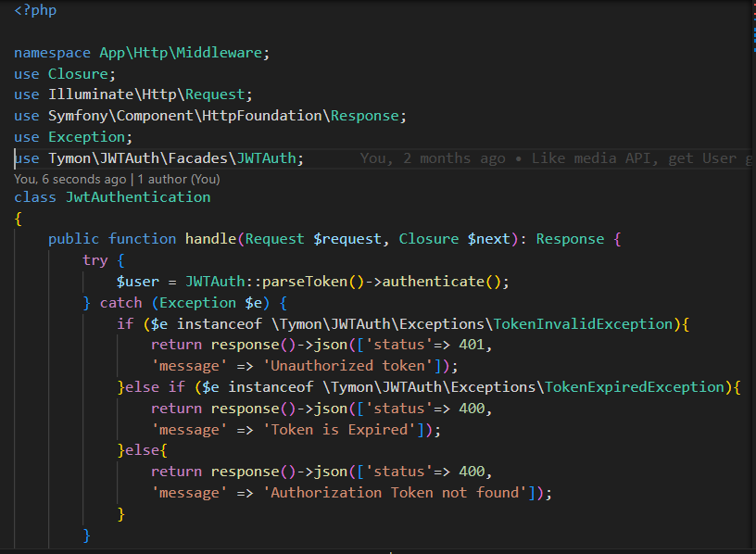756x554 pixels.
Task: Click the <?php opening tag
Action: [35, 10]
